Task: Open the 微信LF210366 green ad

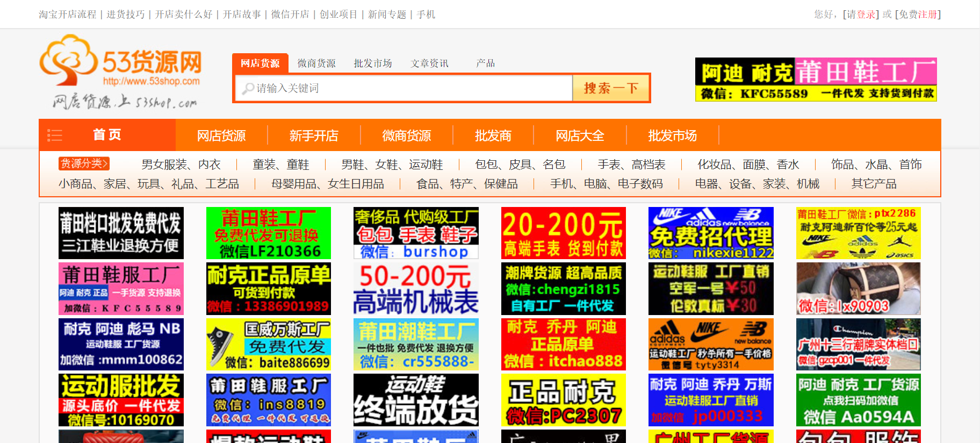Action: click(269, 233)
